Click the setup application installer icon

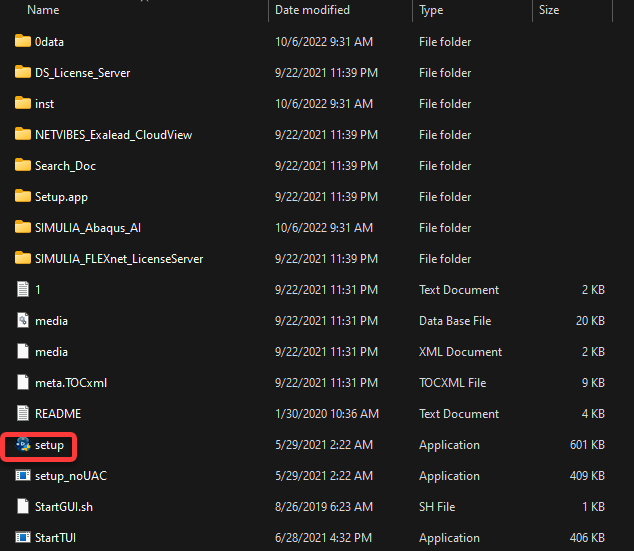click(23, 445)
